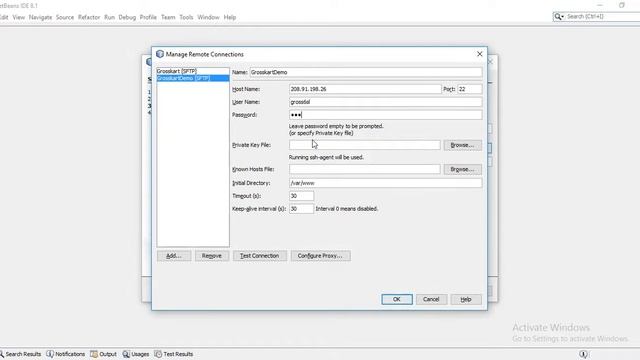Select GrosskartDemo [SFTP] connection in list
This screenshot has height=360, width=640.
tap(193, 78)
